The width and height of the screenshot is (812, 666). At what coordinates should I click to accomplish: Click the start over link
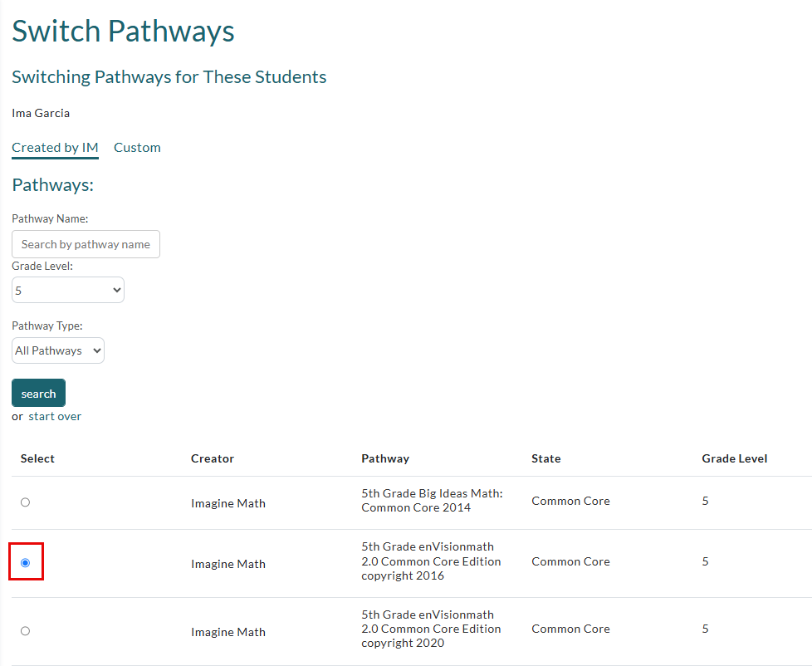click(55, 416)
